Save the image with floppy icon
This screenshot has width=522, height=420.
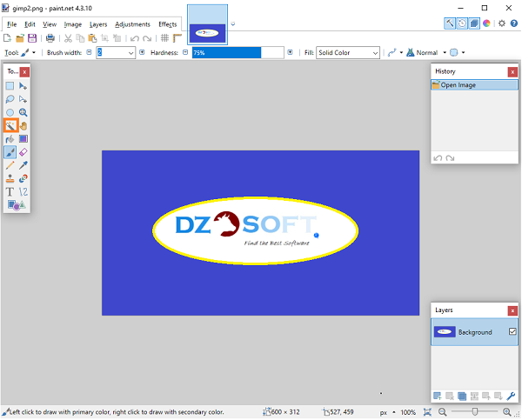pyautogui.click(x=32, y=38)
